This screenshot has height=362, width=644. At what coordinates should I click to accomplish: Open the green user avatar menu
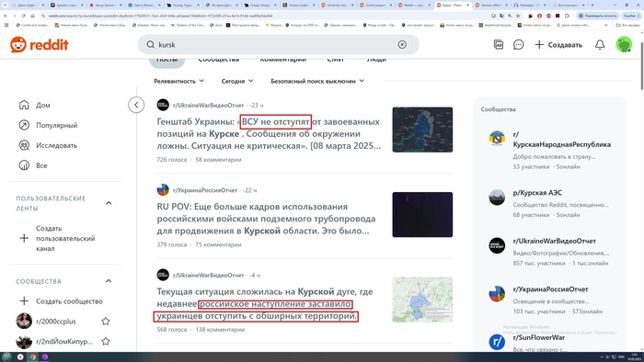click(x=624, y=45)
